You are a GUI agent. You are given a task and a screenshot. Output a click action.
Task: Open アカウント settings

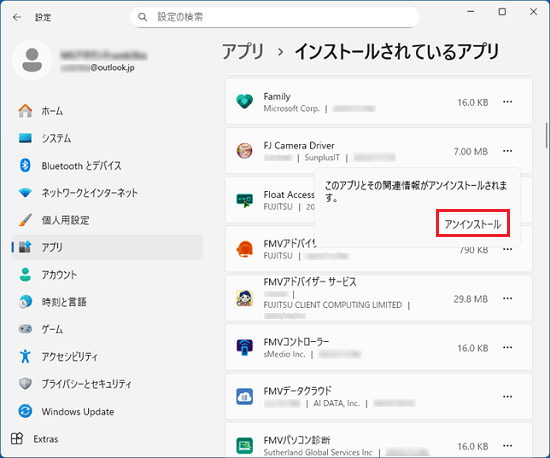coord(107,275)
